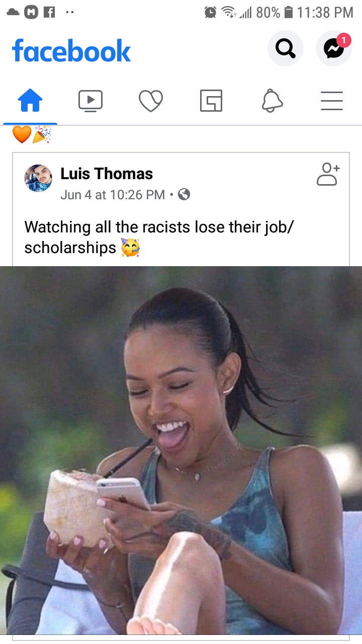
Task: Open the post photo of woman with phone
Action: (x=181, y=450)
